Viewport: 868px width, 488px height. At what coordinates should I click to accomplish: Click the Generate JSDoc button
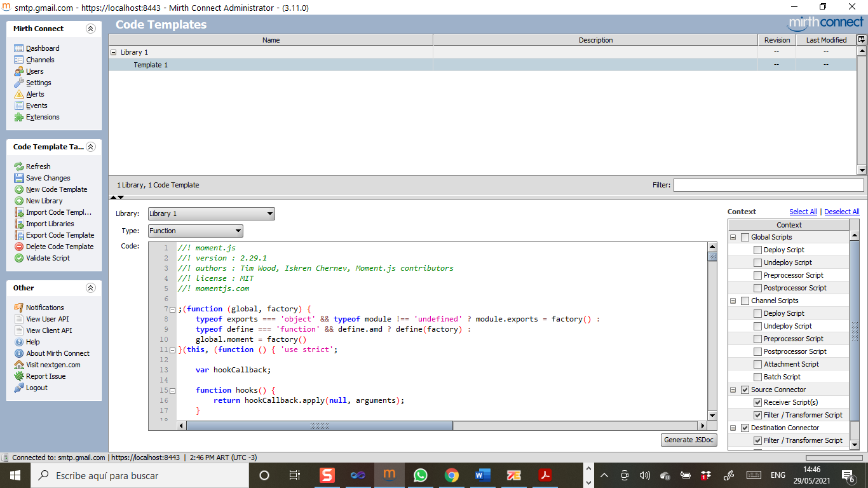pos(689,440)
